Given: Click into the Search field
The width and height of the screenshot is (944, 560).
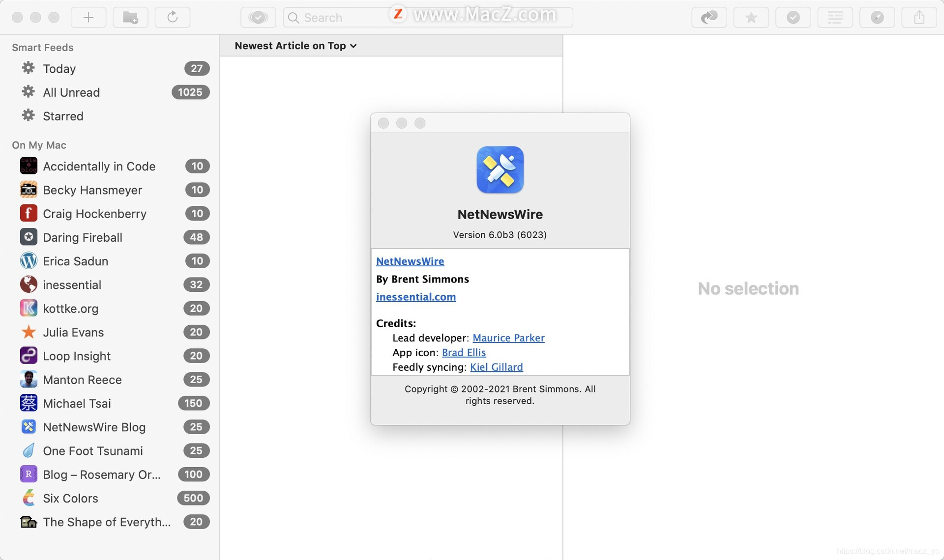Looking at the screenshot, I should [x=428, y=18].
